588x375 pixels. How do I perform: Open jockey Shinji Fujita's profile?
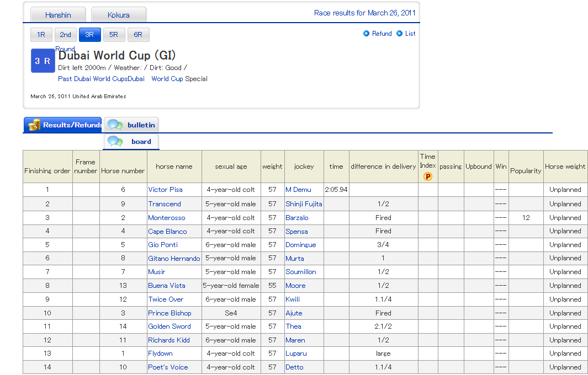coord(304,204)
